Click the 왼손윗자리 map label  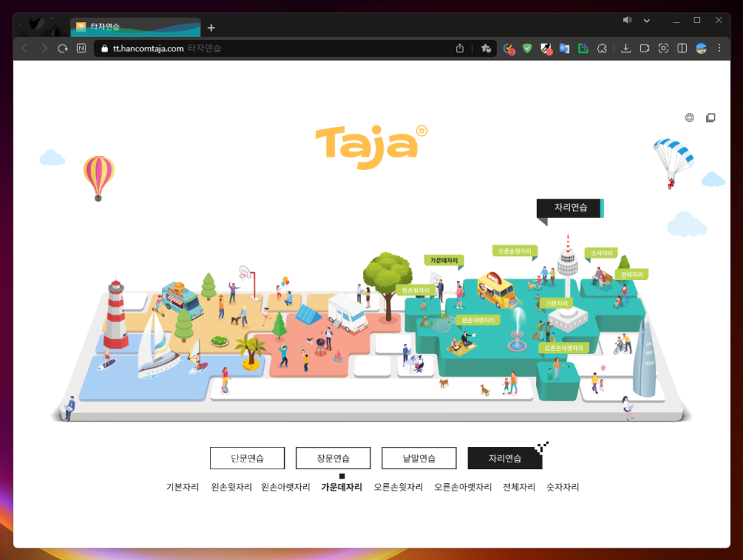pyautogui.click(x=415, y=291)
